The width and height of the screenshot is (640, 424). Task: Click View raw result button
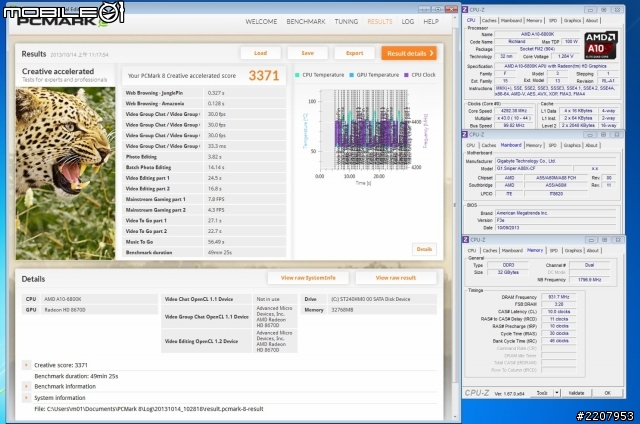click(x=396, y=278)
